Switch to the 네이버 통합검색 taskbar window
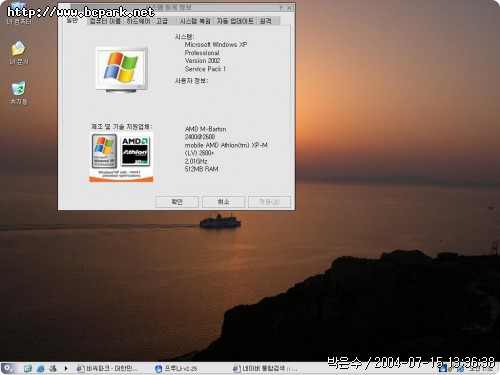The width and height of the screenshot is (500, 375). (x=265, y=368)
